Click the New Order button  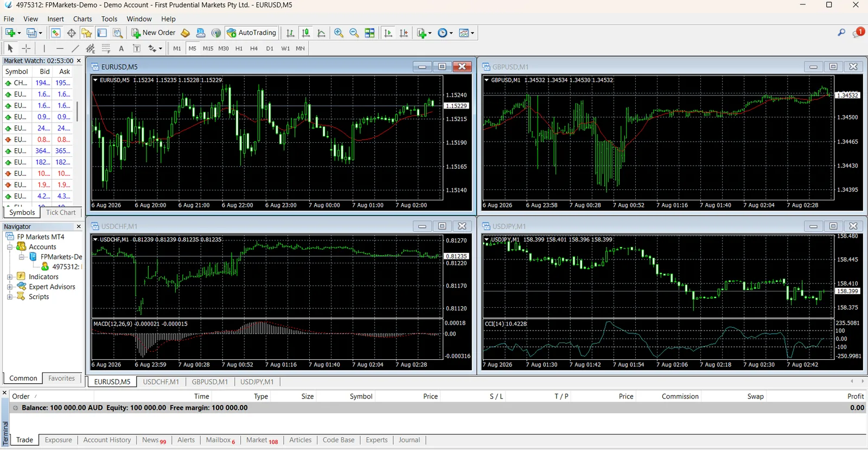pos(154,33)
